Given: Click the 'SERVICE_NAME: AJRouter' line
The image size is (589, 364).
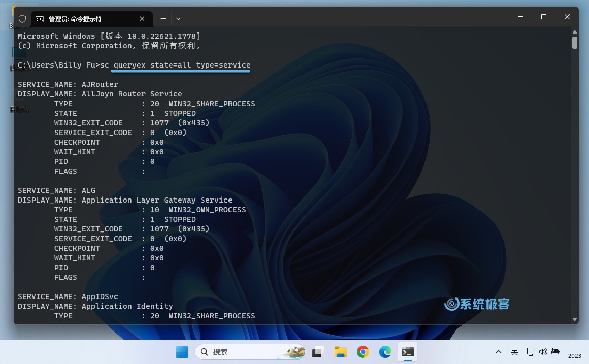Looking at the screenshot, I should [68, 84].
